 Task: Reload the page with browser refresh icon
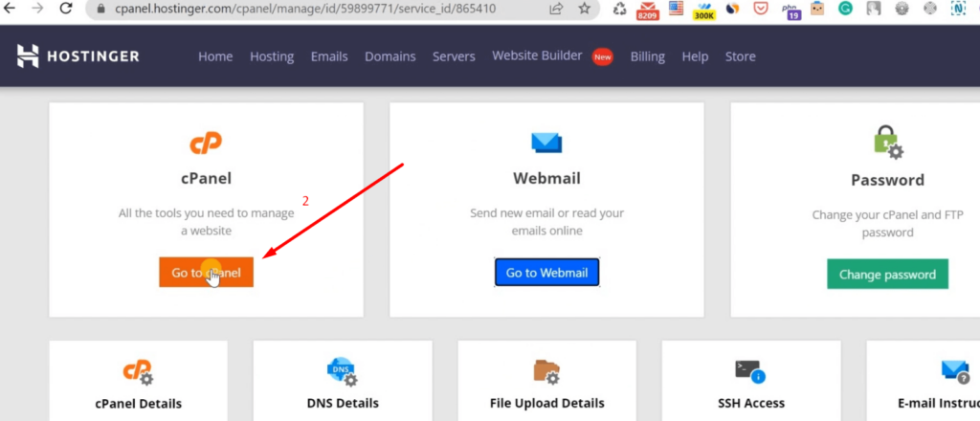[x=65, y=9]
